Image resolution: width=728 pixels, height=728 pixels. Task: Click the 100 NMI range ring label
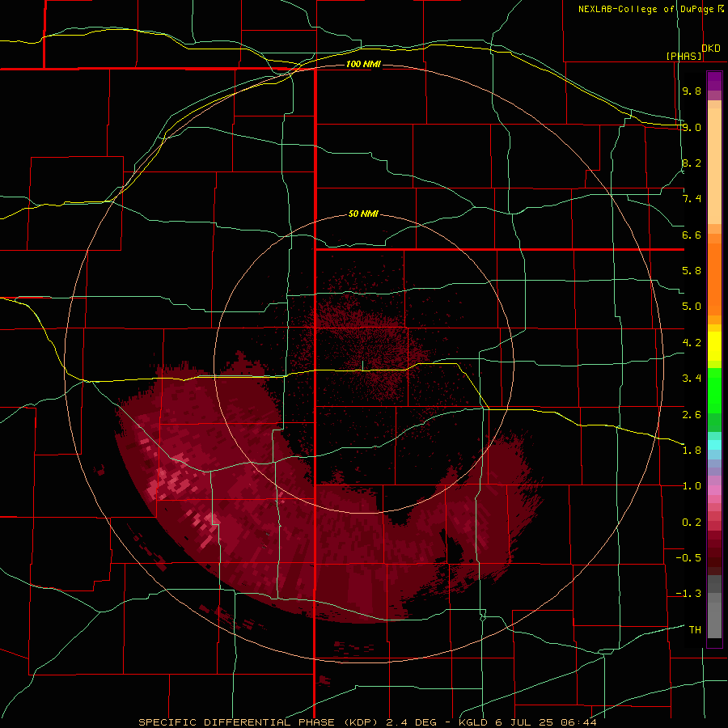coord(363,64)
